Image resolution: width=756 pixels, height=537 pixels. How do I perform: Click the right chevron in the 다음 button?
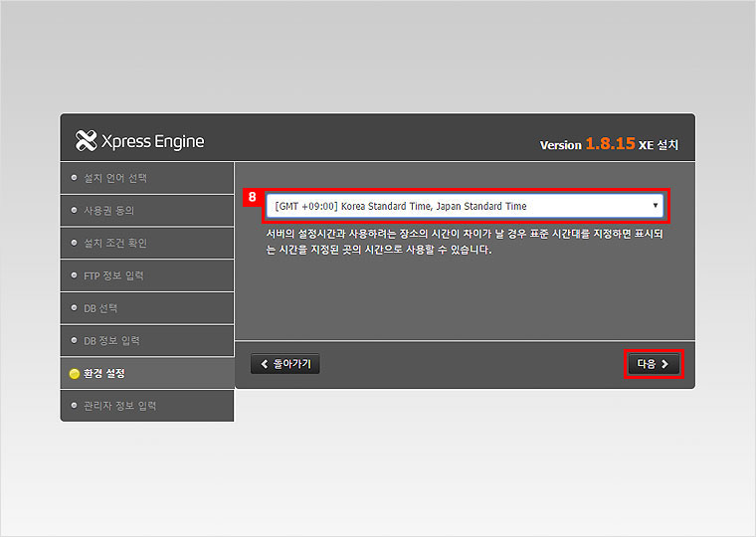665,364
